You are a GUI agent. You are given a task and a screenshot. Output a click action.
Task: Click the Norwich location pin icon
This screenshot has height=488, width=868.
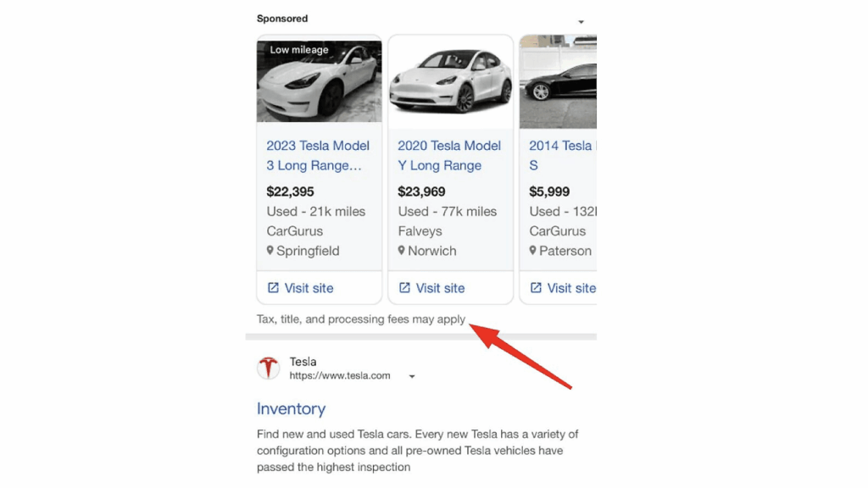(x=402, y=251)
